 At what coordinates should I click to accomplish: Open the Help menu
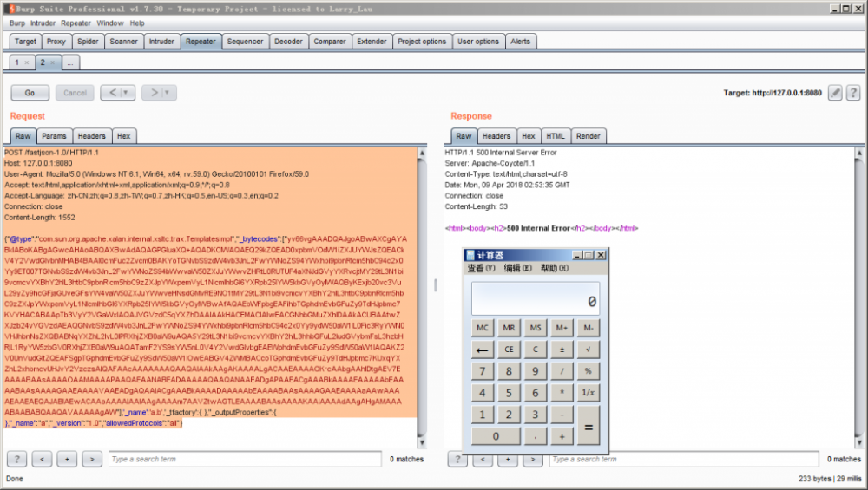[137, 23]
